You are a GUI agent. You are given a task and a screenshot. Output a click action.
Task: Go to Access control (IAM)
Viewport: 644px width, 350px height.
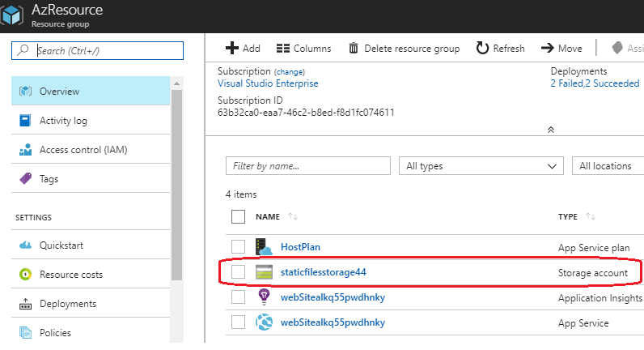[x=83, y=150]
